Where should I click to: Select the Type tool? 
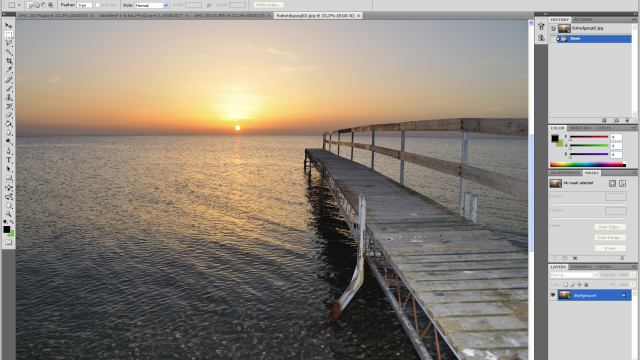(9, 160)
